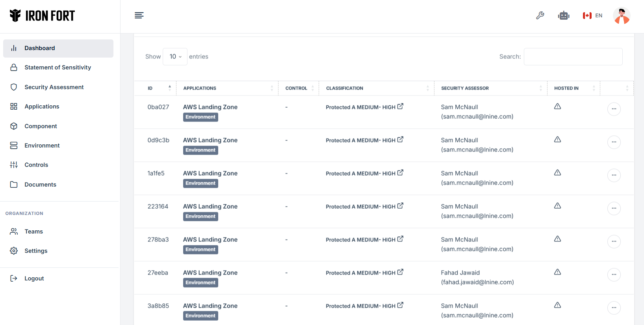Viewport: 644px width, 325px height.
Task: Click the robot assistant icon
Action: (564, 15)
